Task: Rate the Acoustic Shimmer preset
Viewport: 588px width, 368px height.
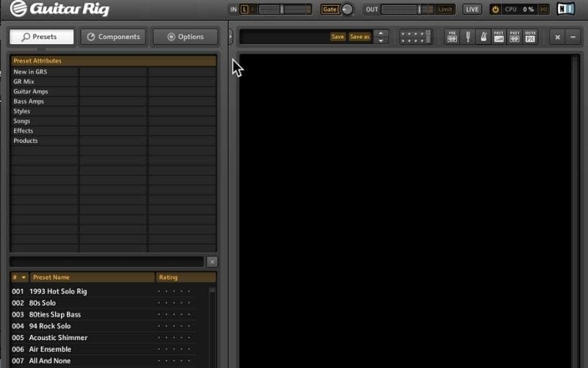Action: pos(173,338)
